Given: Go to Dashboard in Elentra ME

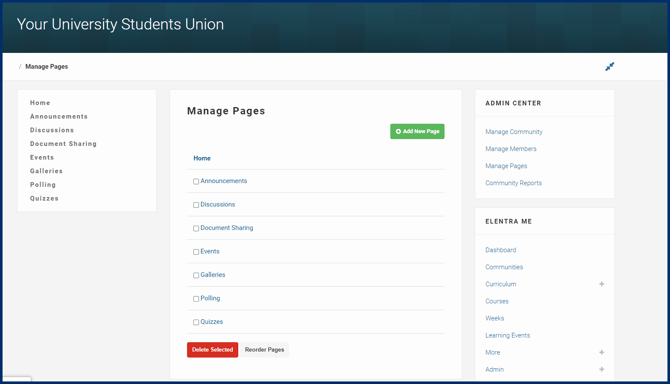Looking at the screenshot, I should pos(501,250).
